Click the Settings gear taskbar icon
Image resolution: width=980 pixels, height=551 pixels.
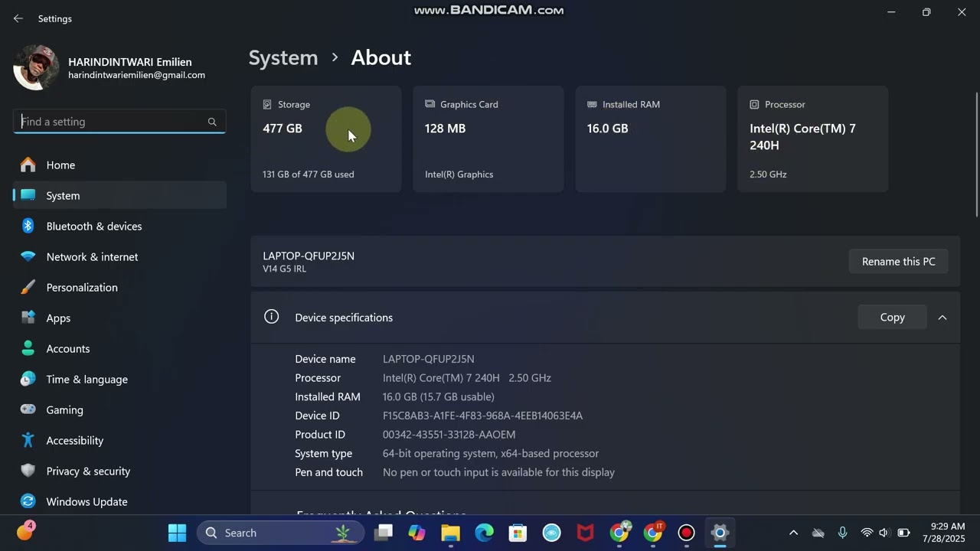tap(720, 533)
